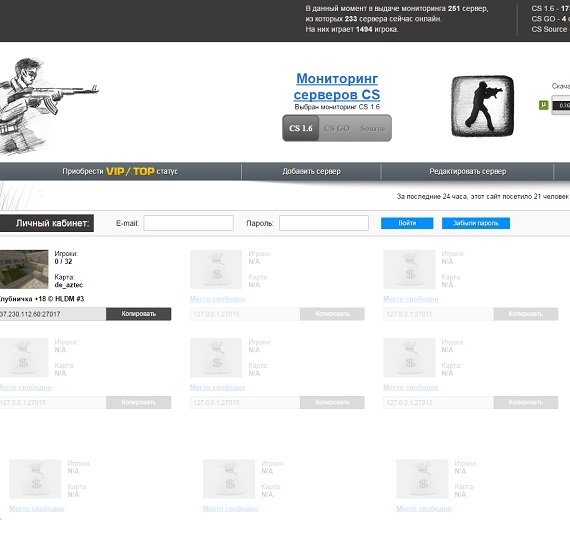Open the Мониторинг серверов CS heading link
Screen dimensions: 570x539
point(337,87)
